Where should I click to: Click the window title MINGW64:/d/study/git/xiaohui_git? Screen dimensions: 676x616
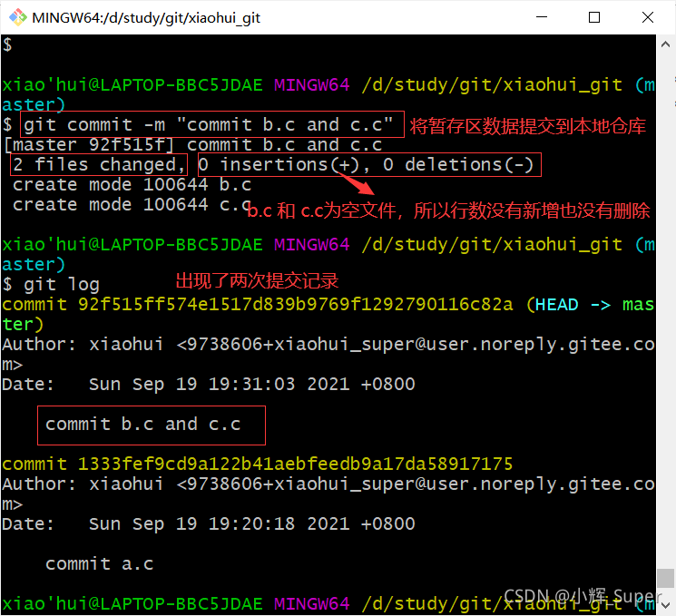point(146,17)
